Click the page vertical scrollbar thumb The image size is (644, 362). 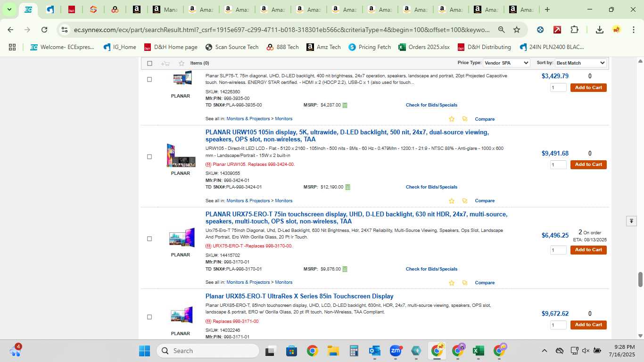click(640, 279)
